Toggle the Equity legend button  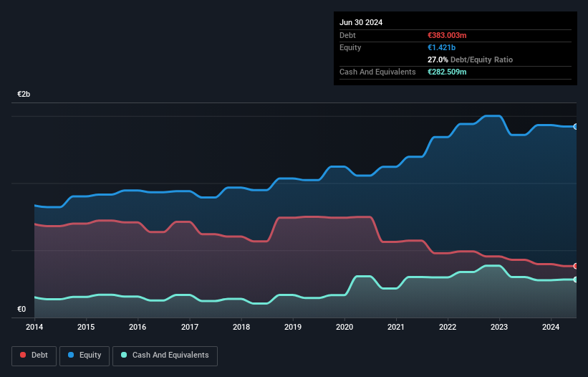coord(85,355)
